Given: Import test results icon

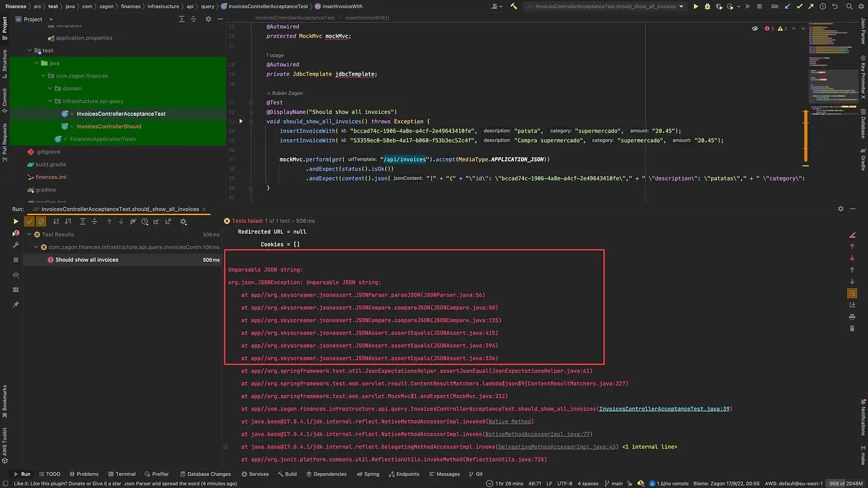Looking at the screenshot, I should (157, 221).
